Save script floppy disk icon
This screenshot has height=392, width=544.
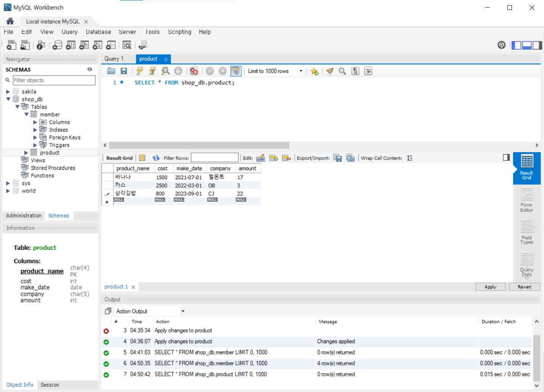tap(124, 71)
